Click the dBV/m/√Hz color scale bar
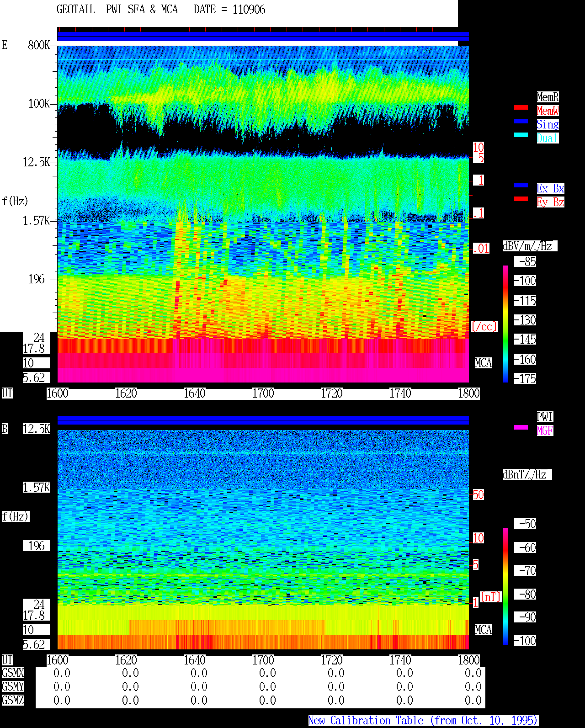 (x=505, y=324)
